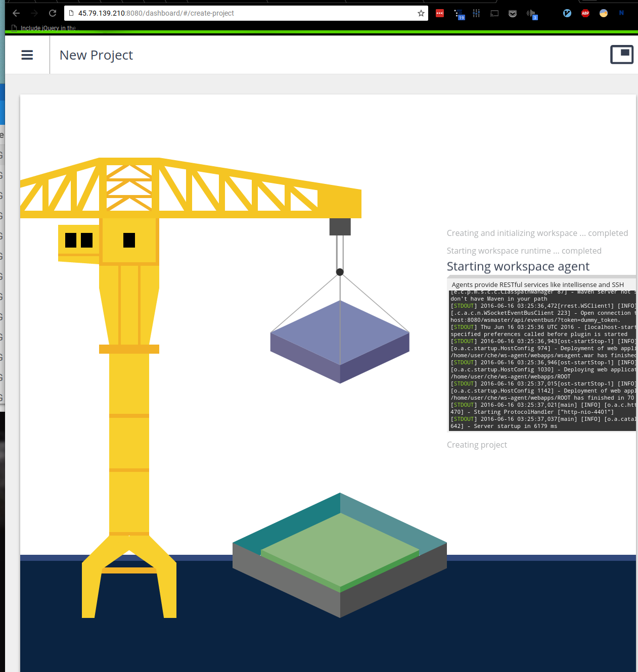
Task: Click the volume extension showing badge 3
Action: point(531,13)
